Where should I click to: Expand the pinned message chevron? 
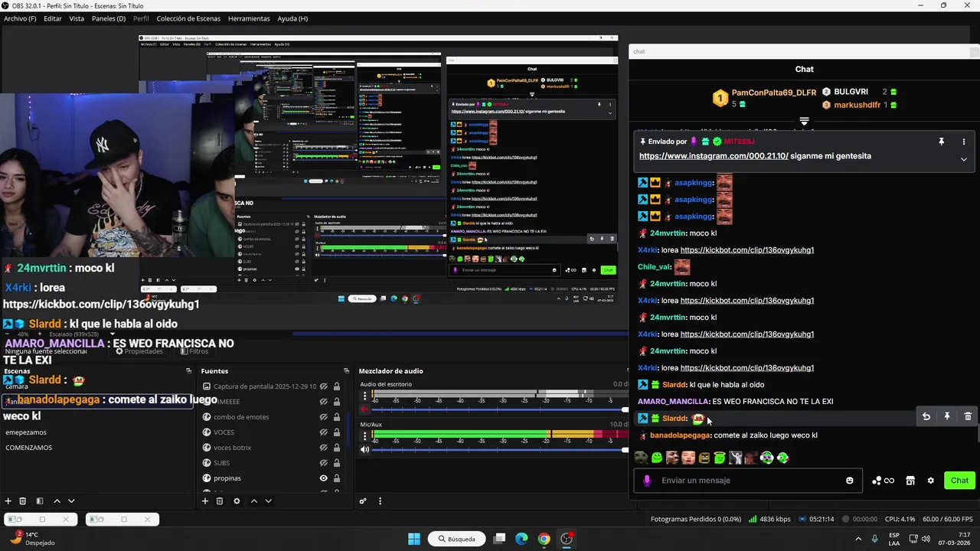click(x=964, y=159)
